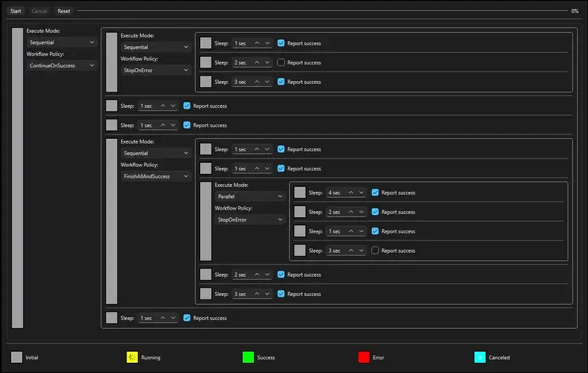Click the yellow Running status icon in legend
Image resolution: width=588 pixels, height=373 pixels.
tap(133, 357)
